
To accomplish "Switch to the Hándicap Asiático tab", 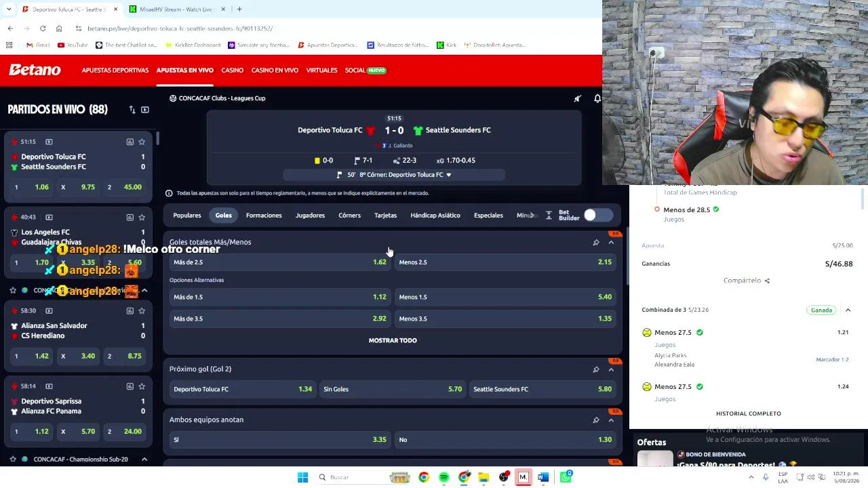I will pyautogui.click(x=435, y=215).
